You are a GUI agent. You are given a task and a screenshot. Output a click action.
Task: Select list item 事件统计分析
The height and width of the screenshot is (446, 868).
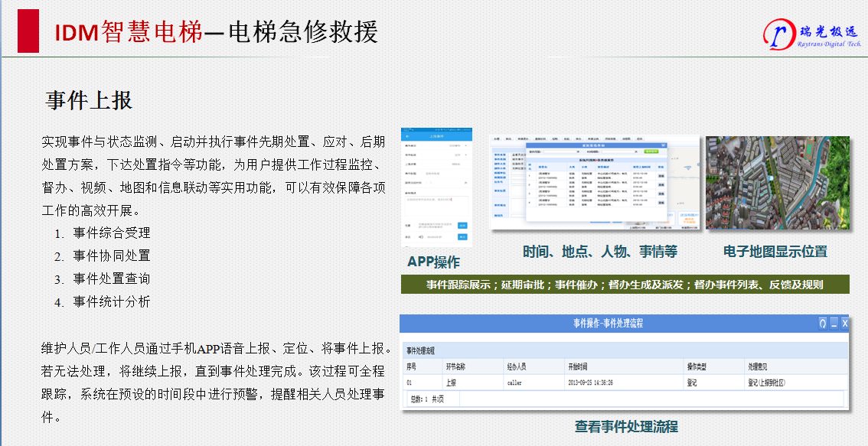click(112, 301)
